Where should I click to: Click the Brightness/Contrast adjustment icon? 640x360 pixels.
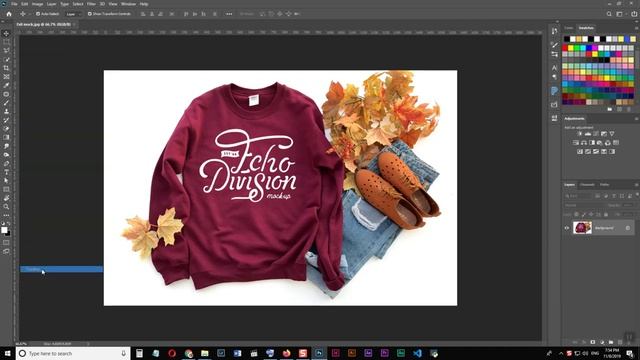click(580, 134)
